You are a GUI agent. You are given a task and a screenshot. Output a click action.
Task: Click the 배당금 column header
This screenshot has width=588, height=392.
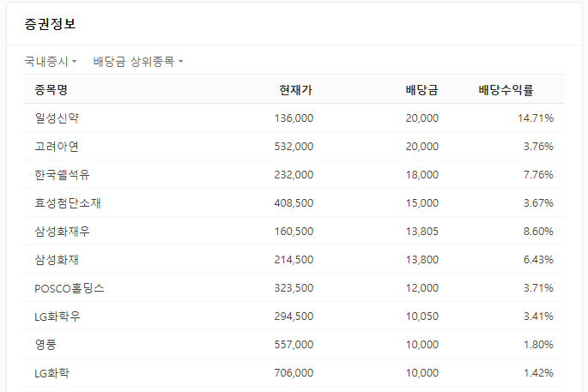(421, 90)
